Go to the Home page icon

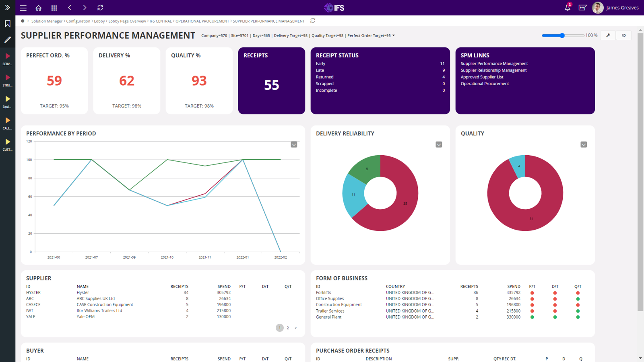(x=39, y=8)
